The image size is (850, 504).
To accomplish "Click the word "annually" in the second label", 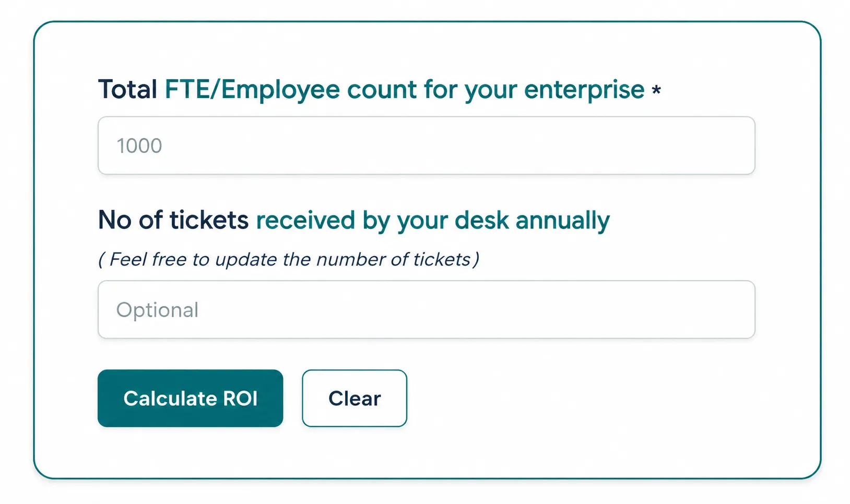I will (563, 221).
